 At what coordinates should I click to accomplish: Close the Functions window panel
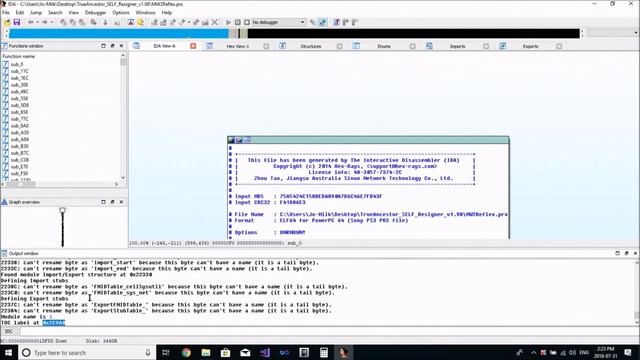click(121, 46)
